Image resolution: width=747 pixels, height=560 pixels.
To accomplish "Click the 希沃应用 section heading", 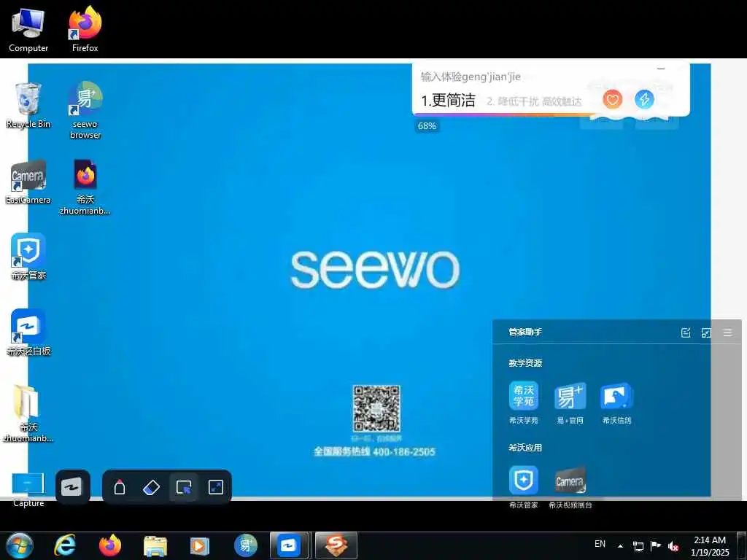I will pos(525,448).
